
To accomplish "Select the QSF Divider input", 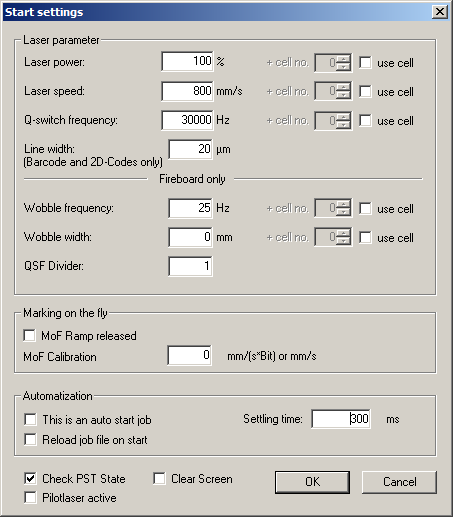I will point(190,266).
